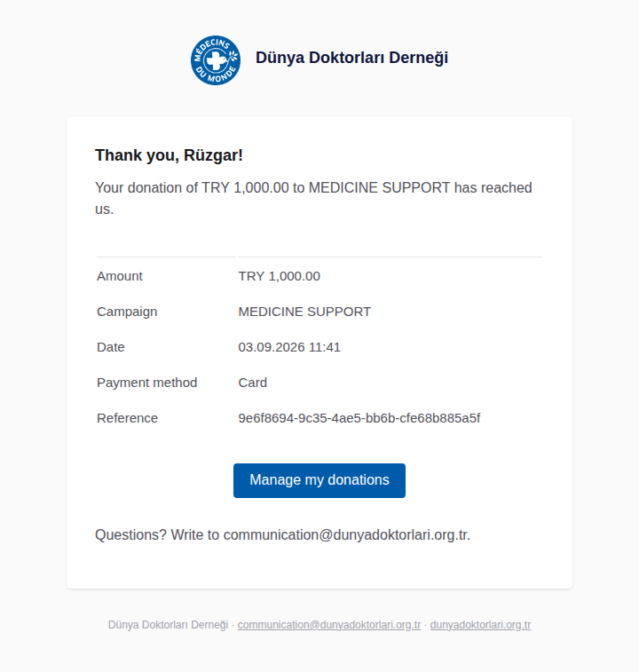Click the Date row label

[111, 347]
